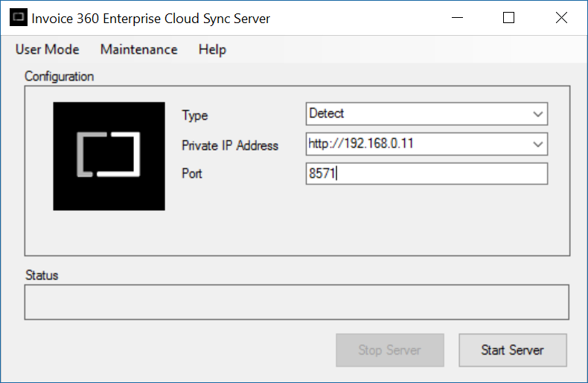
Task: Click the Port label text
Action: pos(191,174)
